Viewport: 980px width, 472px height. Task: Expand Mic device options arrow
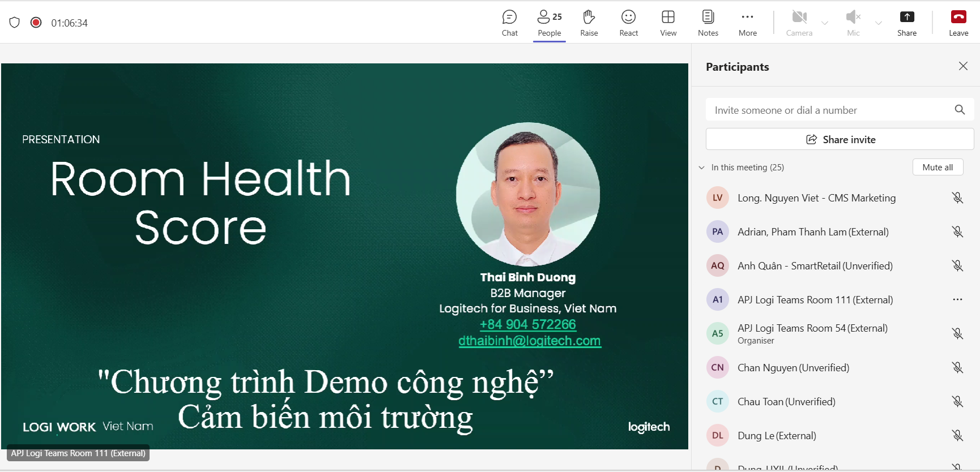coord(879,23)
